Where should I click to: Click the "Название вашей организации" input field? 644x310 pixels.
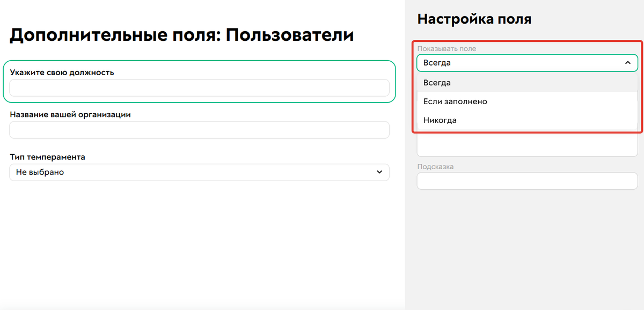(x=199, y=129)
